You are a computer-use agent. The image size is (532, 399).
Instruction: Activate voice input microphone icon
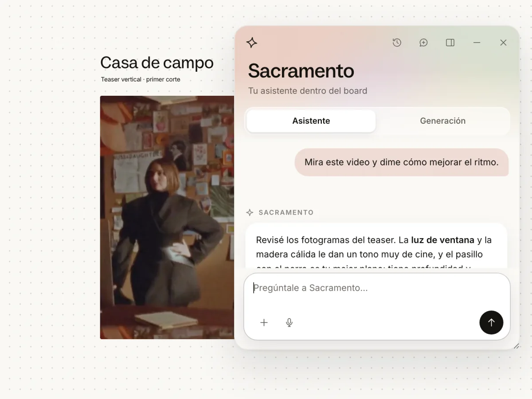[x=289, y=323]
